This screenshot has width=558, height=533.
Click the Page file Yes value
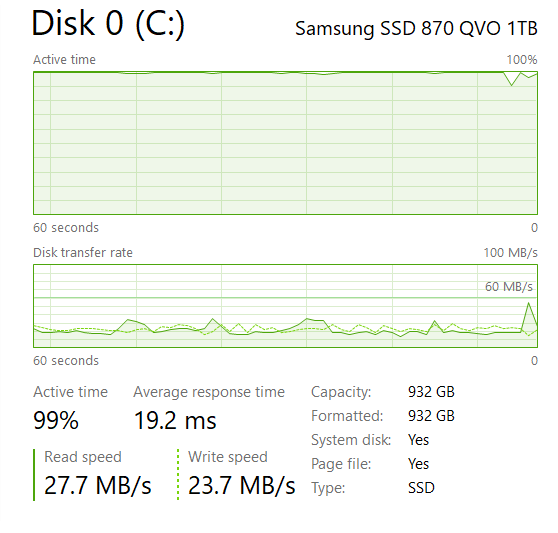pos(418,464)
